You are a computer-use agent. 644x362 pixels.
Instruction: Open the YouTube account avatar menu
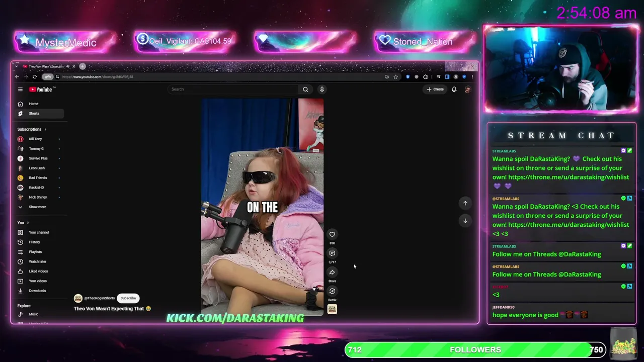(467, 89)
